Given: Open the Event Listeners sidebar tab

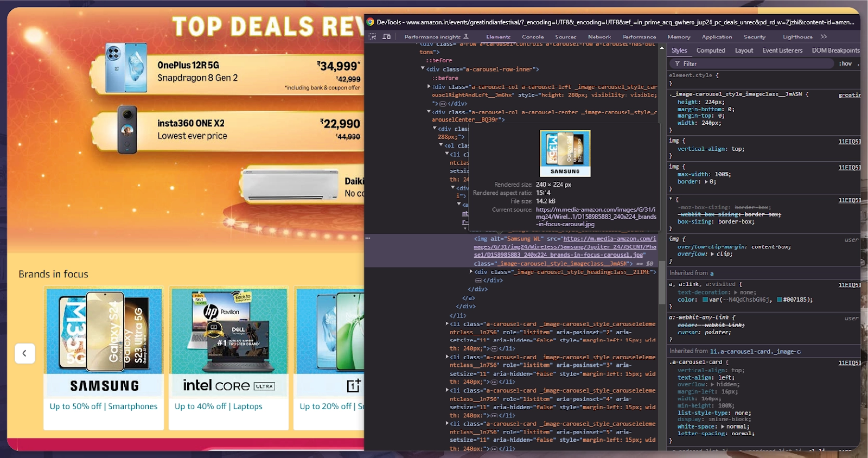Looking at the screenshot, I should (x=782, y=50).
